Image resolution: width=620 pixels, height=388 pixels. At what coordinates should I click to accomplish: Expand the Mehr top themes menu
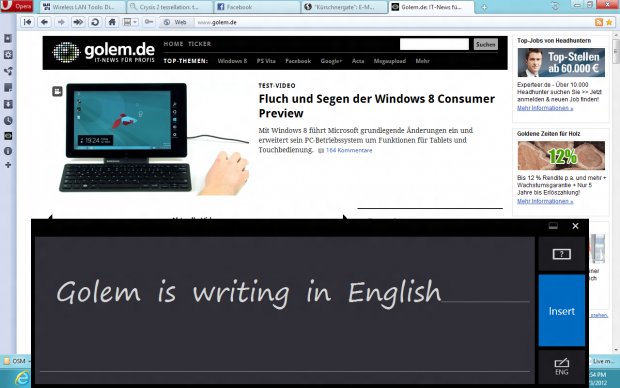click(422, 61)
